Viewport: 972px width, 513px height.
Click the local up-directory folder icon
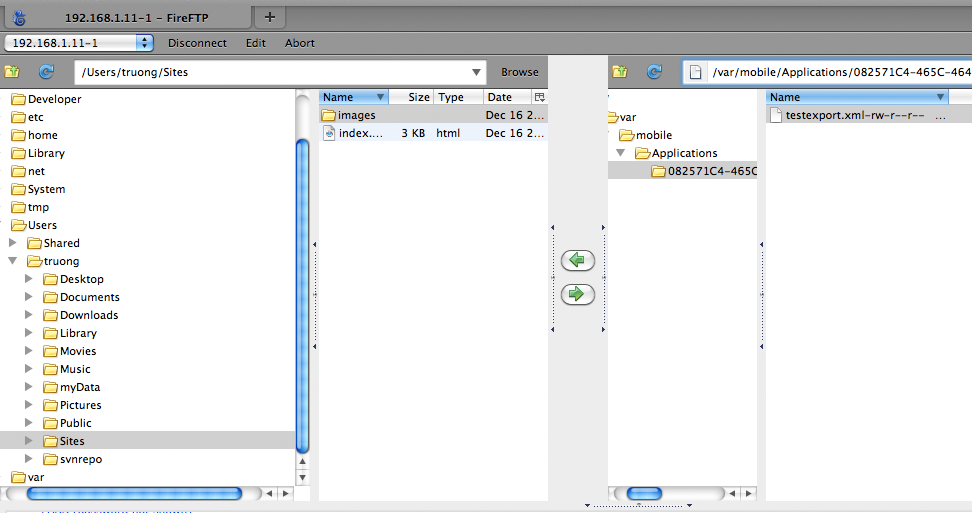click(12, 72)
